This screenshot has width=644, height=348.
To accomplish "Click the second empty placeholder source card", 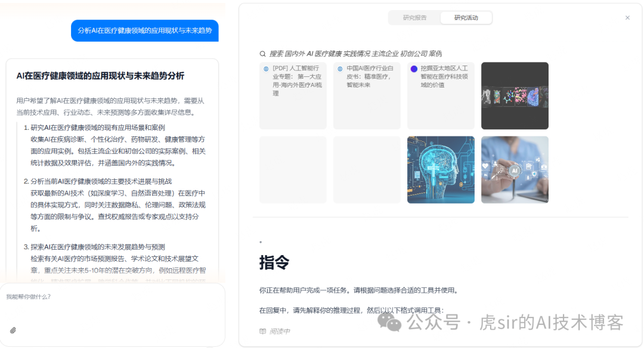I will coord(367,169).
